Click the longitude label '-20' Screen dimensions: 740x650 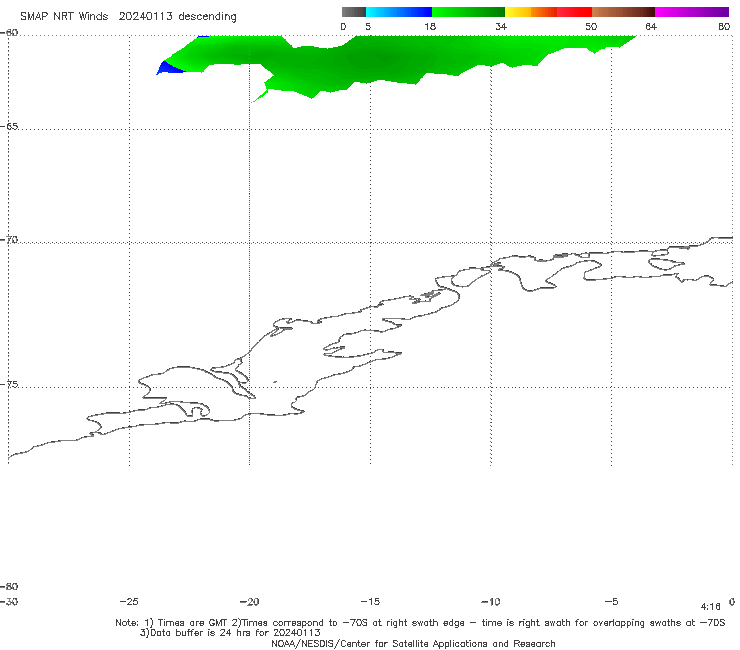(250, 602)
